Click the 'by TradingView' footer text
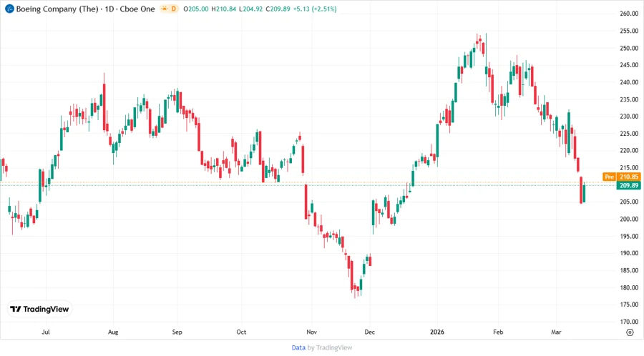The image size is (644, 356). click(x=330, y=348)
